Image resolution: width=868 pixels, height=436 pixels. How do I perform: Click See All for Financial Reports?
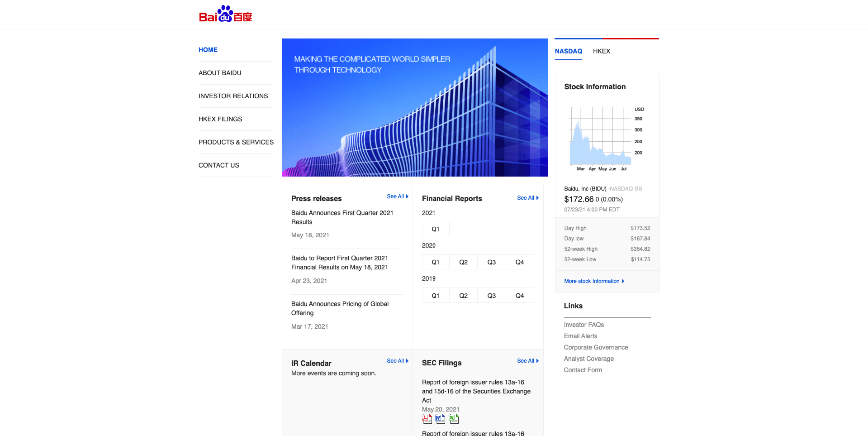(x=528, y=198)
